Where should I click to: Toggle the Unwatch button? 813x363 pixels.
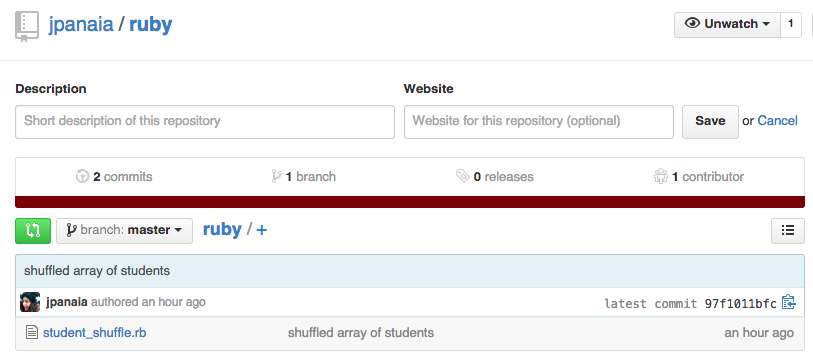click(727, 24)
